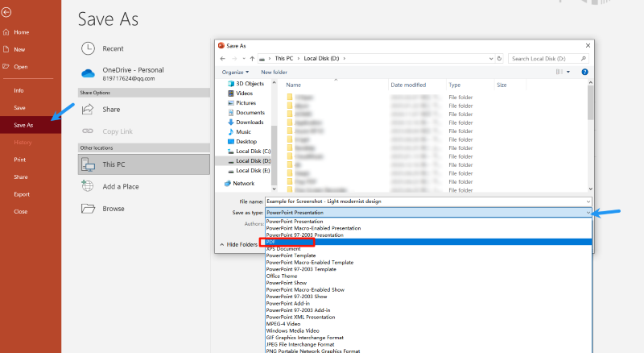Click the Browse folder icon
The image size is (644, 353).
(x=88, y=209)
